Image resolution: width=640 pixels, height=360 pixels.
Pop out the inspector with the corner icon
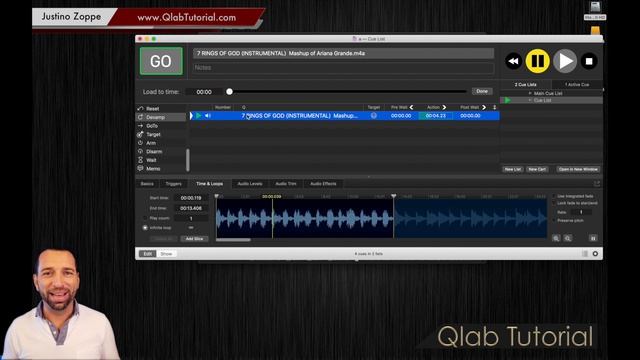[597, 184]
